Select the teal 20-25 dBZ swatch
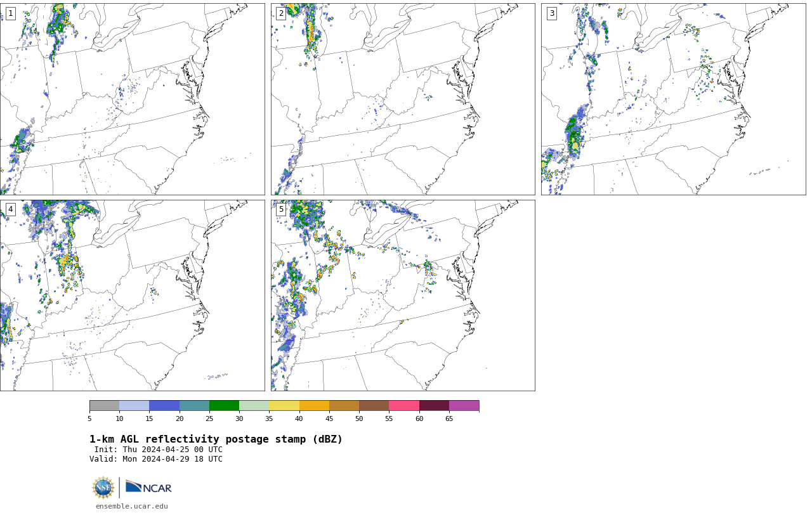Viewport: 812px width, 513px height. (x=194, y=406)
